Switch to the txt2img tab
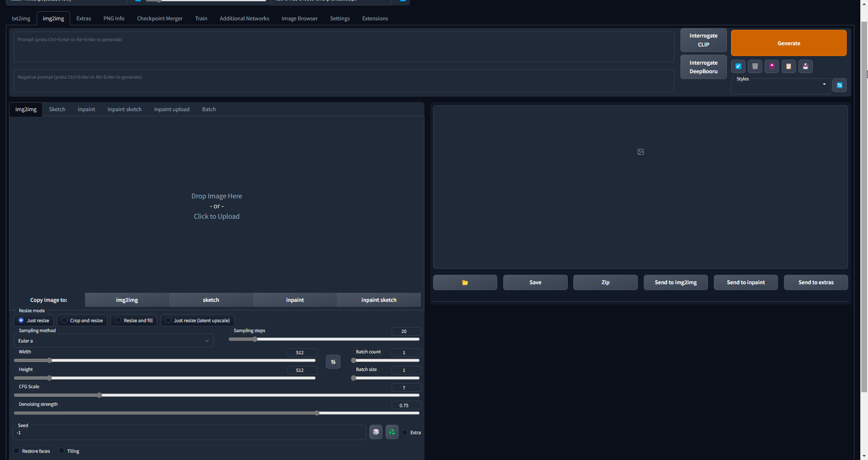868x460 pixels. coord(21,19)
